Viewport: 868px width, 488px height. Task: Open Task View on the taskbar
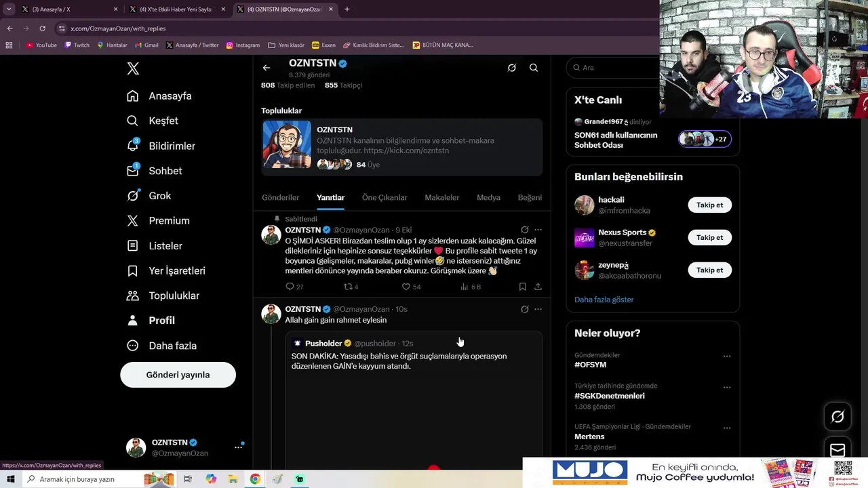click(x=188, y=479)
